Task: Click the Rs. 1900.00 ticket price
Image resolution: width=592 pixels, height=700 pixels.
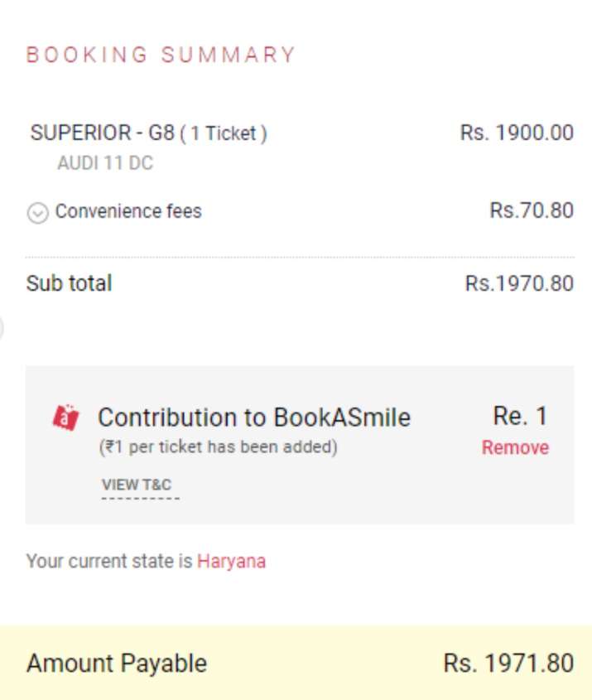Action: click(x=515, y=132)
